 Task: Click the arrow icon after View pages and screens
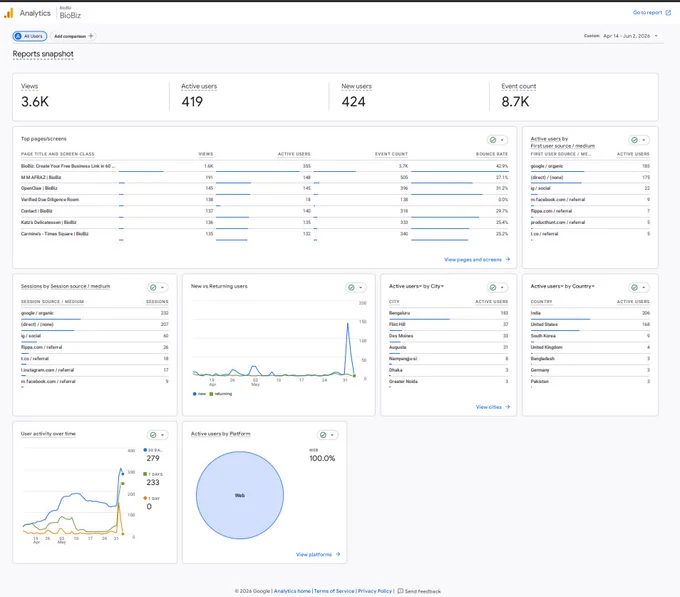pyautogui.click(x=508, y=259)
